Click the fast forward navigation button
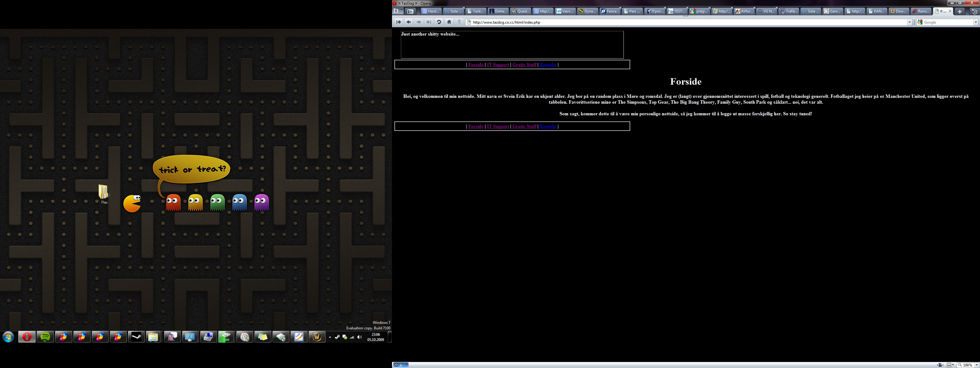This screenshot has height=368, width=980. coord(429,22)
